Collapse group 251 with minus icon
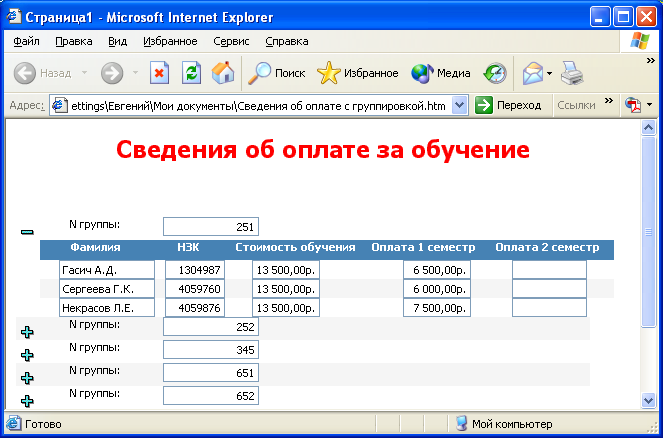 coord(27,232)
